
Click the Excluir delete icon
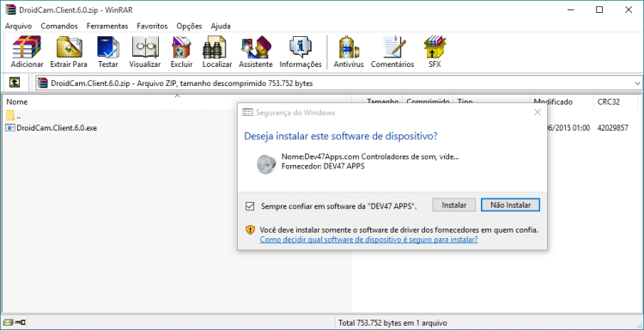click(181, 47)
